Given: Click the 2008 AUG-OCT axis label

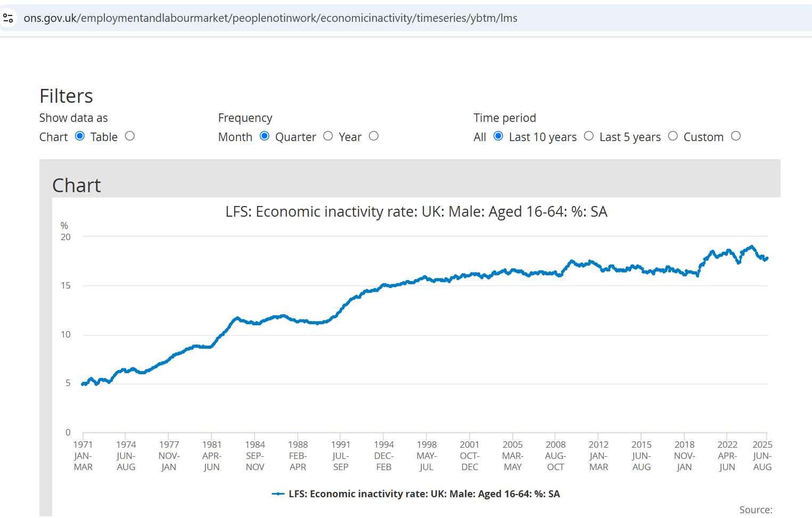Looking at the screenshot, I should coord(555,456).
